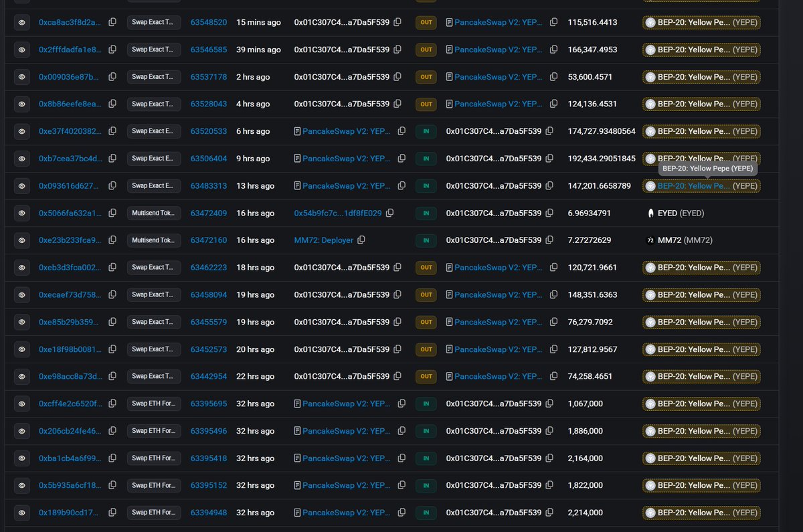Open EYED (EYED) token page

(x=681, y=213)
